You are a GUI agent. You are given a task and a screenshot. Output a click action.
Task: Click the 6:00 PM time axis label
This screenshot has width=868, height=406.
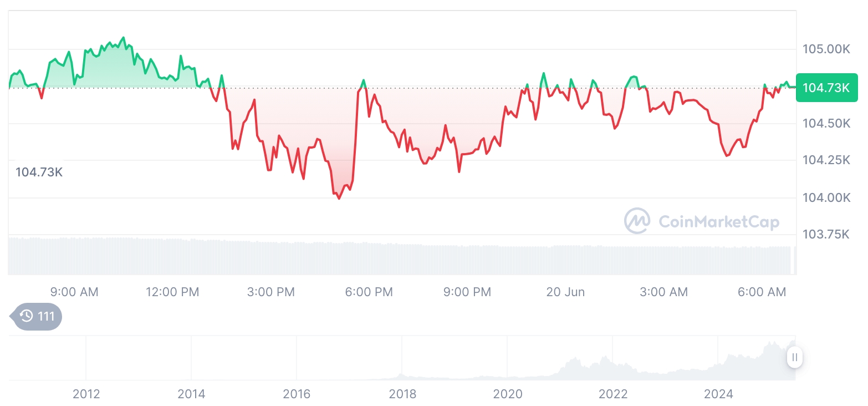(x=369, y=292)
